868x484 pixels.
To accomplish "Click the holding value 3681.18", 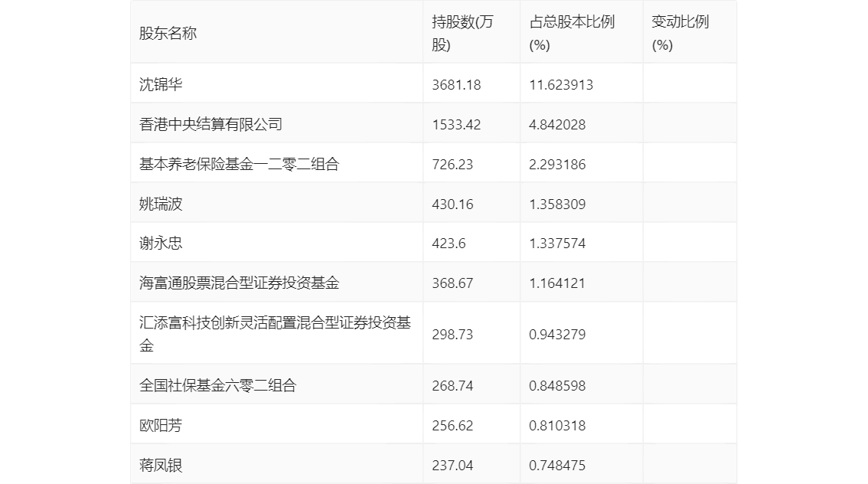I will click(456, 85).
